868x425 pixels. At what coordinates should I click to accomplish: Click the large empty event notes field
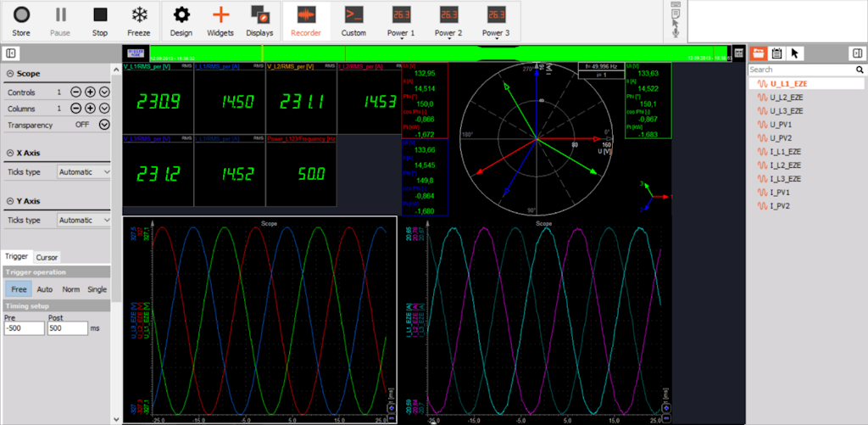[777, 21]
